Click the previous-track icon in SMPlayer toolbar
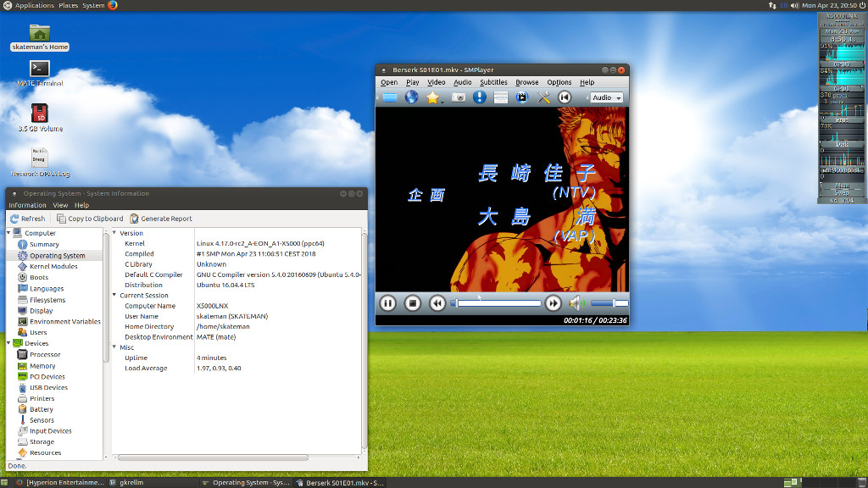The height and width of the screenshot is (488, 868). pos(564,97)
